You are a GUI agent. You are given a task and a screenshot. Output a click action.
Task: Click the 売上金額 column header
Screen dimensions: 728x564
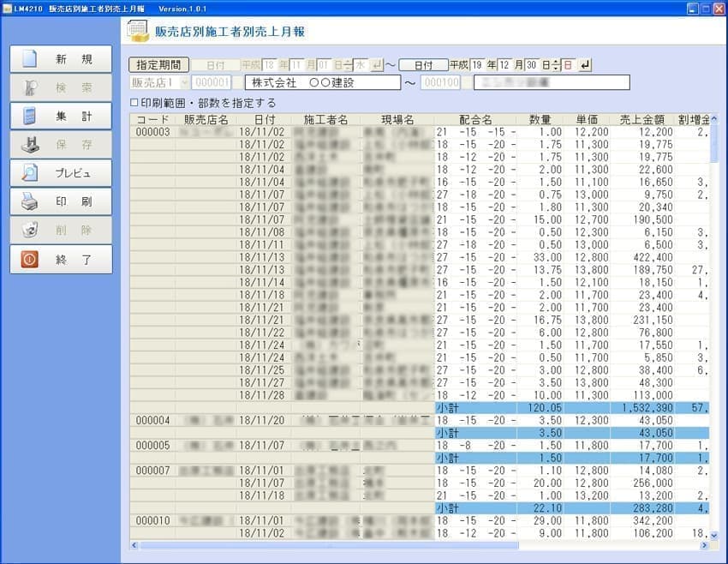(x=641, y=120)
